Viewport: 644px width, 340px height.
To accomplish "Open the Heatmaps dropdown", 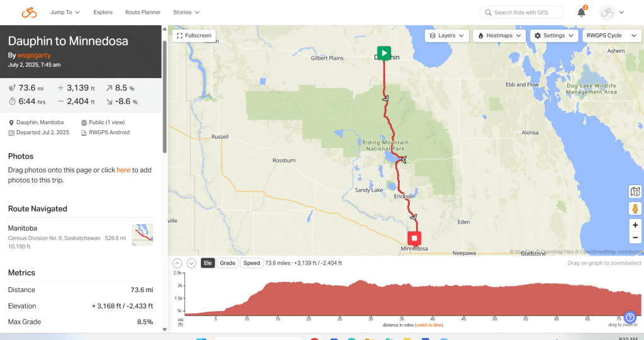I will (499, 36).
